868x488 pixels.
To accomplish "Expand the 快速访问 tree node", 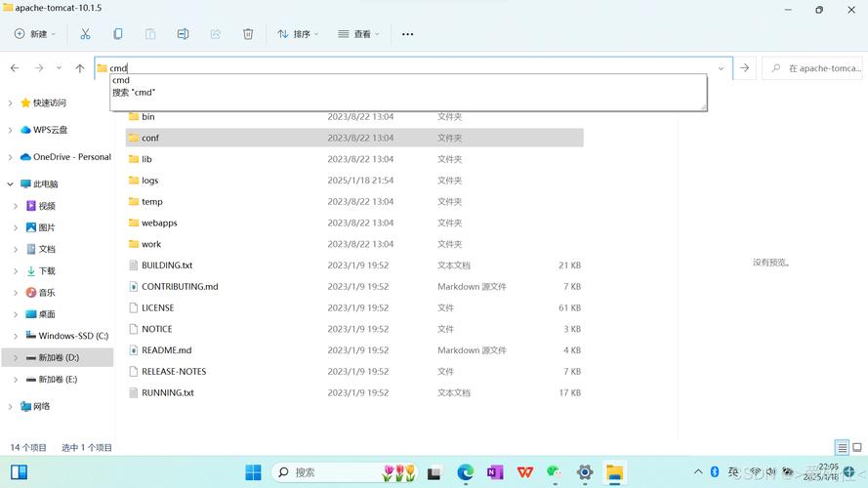I will [x=11, y=102].
